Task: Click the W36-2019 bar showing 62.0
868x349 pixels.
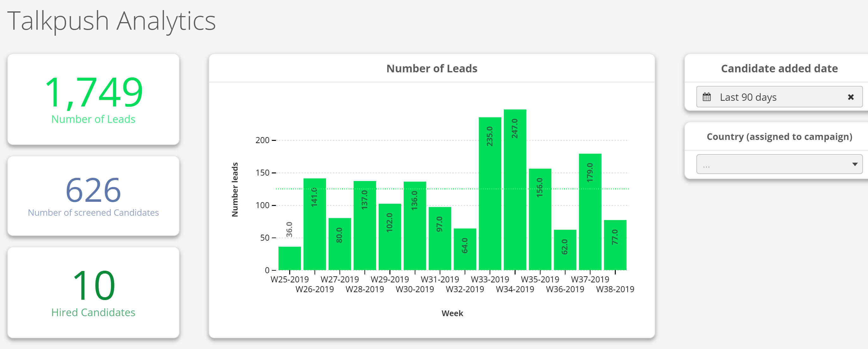Action: 565,250
